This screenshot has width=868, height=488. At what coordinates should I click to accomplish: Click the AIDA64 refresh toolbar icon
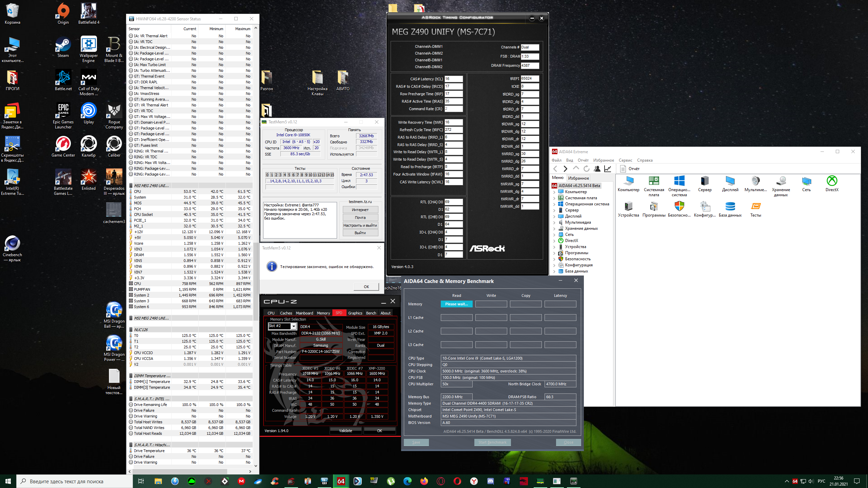586,169
